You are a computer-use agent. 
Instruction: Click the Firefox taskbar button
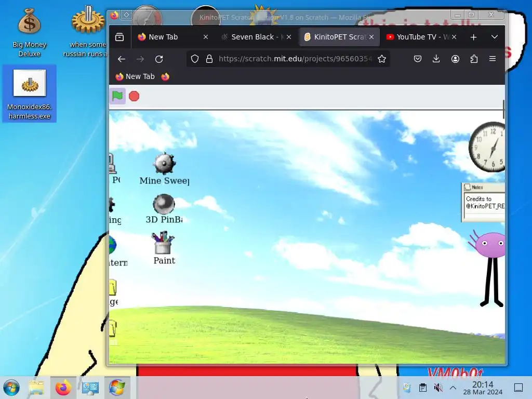63,388
